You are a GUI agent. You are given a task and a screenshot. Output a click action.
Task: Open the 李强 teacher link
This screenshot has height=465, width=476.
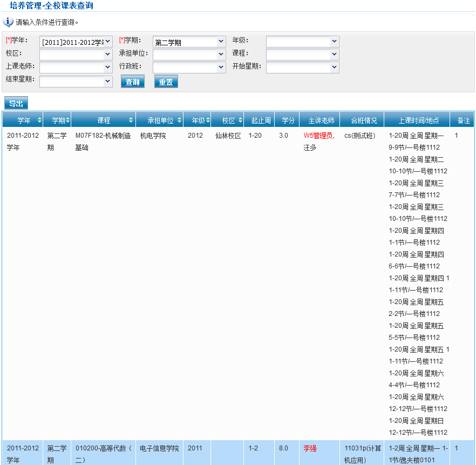coord(310,448)
